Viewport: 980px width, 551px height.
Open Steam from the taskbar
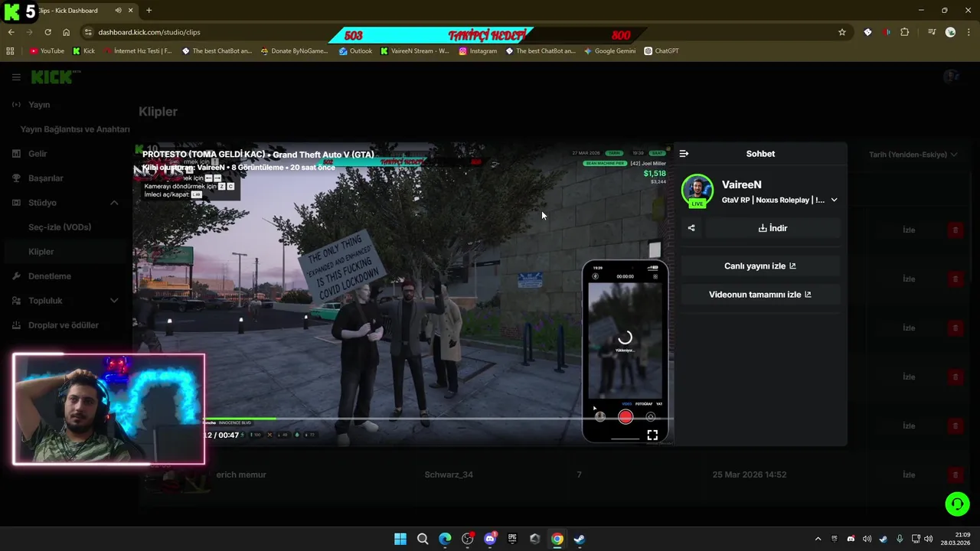(x=580, y=539)
